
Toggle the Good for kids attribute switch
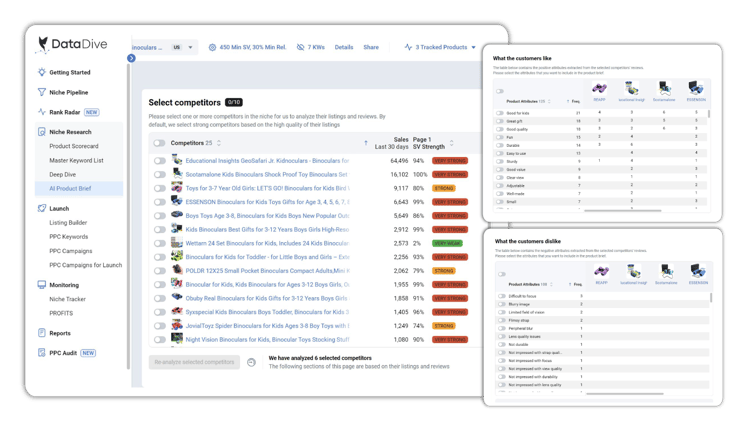500,113
